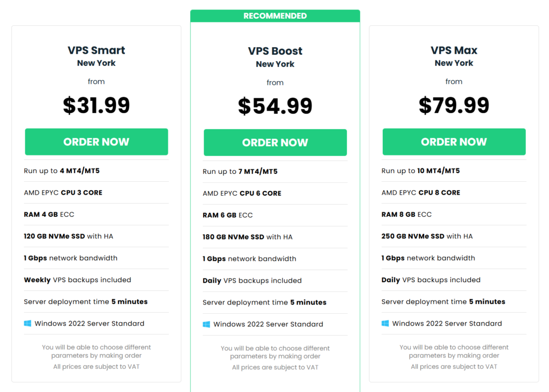Click "250 GB NVMe SSD" storage row
Viewport: 549px width, 392px height.
point(427,236)
